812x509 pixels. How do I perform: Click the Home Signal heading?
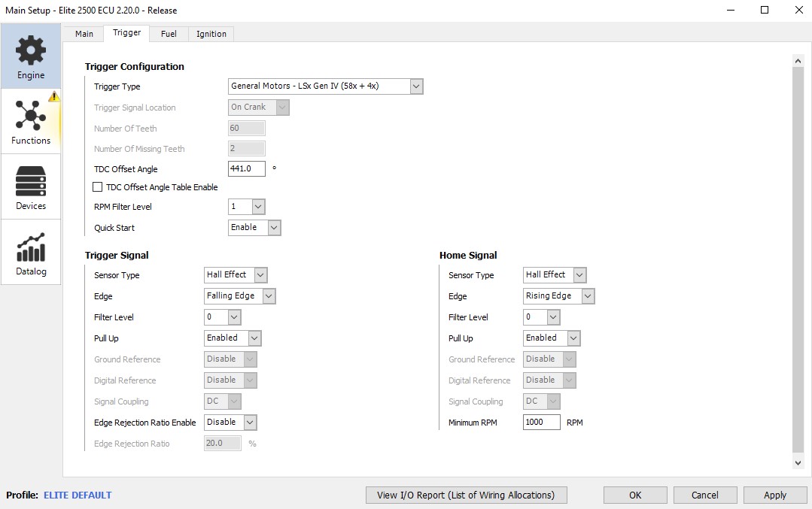click(x=468, y=256)
